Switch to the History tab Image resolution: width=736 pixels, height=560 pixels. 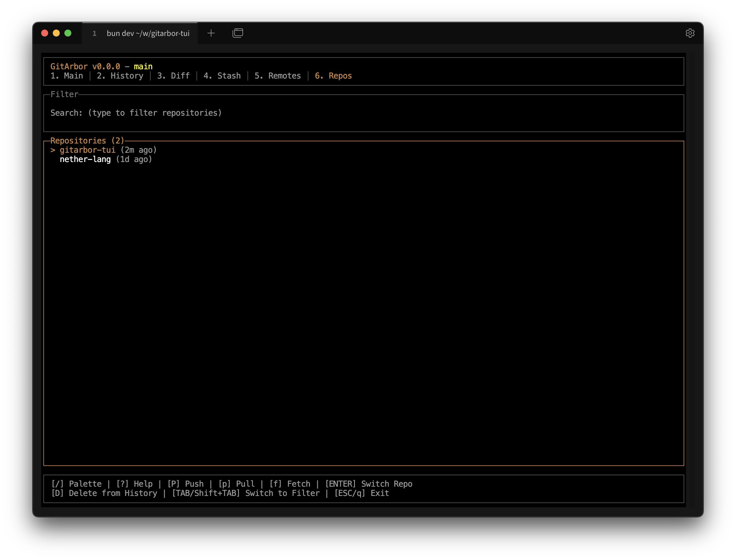pos(120,76)
